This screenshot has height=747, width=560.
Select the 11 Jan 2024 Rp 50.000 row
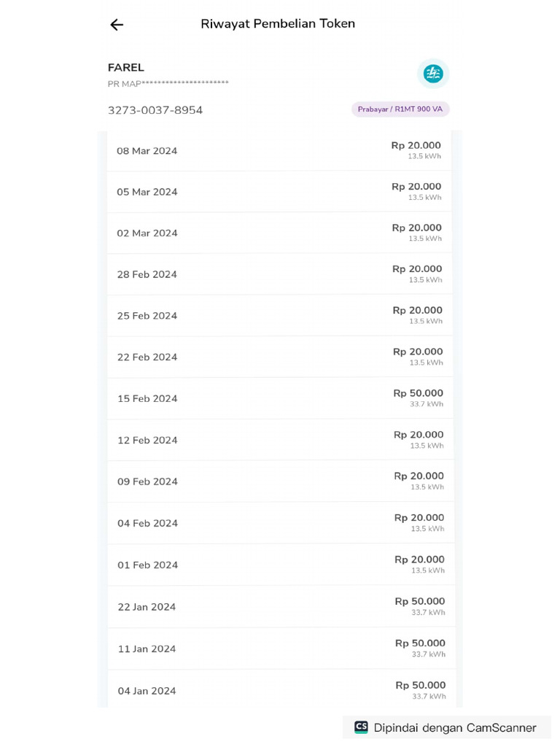(279, 649)
